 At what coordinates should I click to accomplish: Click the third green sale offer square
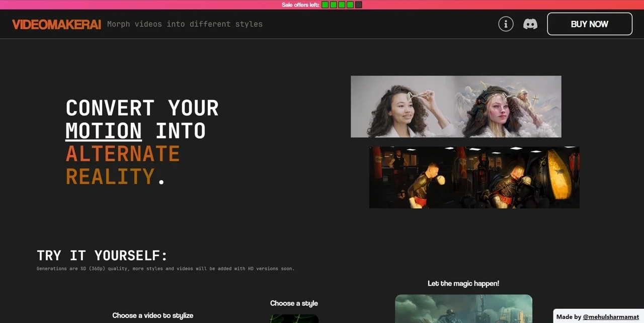click(342, 5)
